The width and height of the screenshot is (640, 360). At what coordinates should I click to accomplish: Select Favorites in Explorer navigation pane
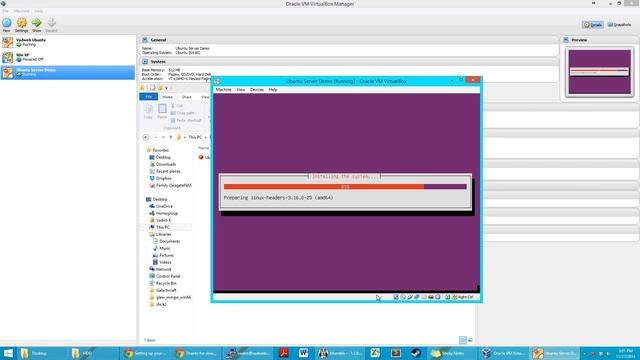pyautogui.click(x=157, y=150)
